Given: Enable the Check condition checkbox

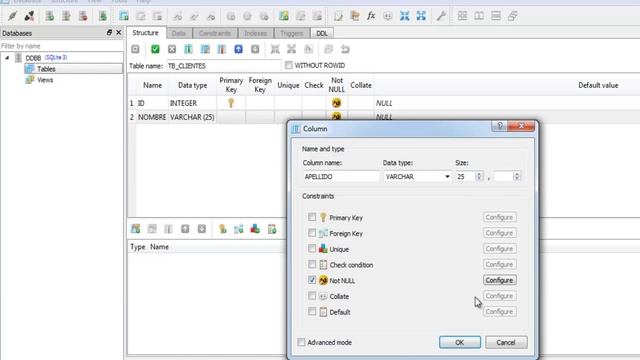Looking at the screenshot, I should [x=312, y=264].
